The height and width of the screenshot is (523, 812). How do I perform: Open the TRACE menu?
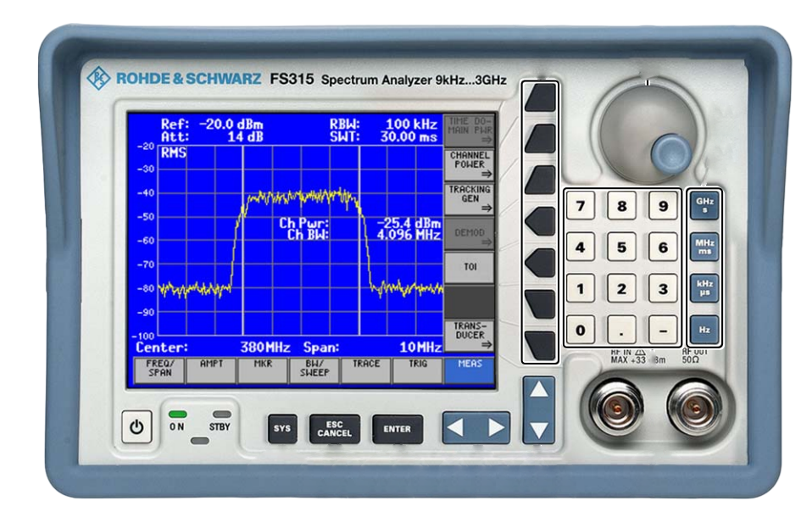coord(365,370)
